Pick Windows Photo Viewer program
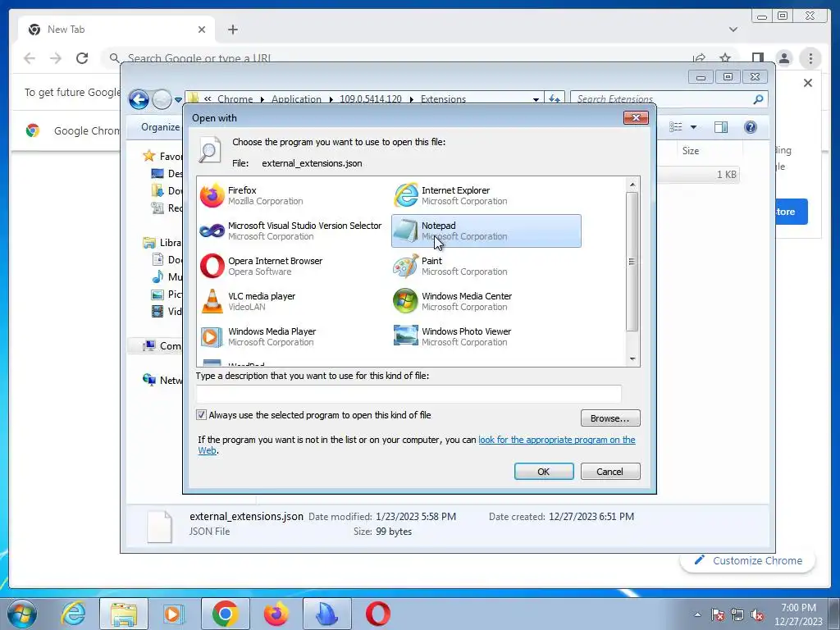Screen dimensions: 840x630 (x=486, y=337)
